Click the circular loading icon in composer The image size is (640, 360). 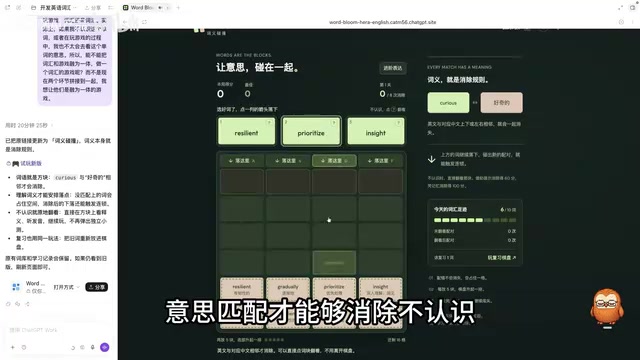73,348
